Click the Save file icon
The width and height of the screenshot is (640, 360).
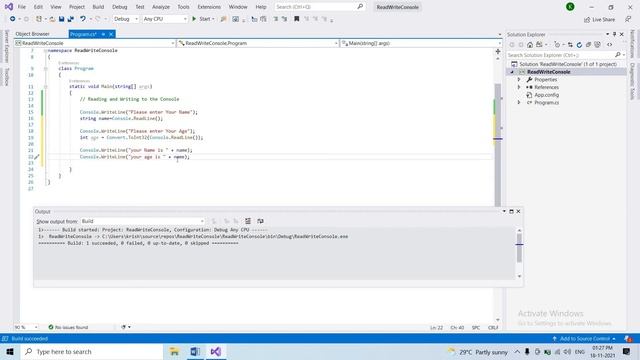[61, 19]
